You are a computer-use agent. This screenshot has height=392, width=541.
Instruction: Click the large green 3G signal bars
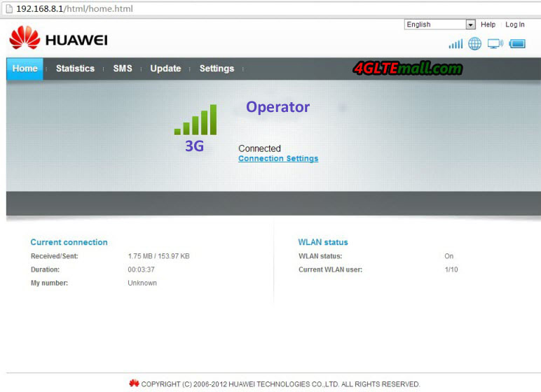pyautogui.click(x=196, y=120)
